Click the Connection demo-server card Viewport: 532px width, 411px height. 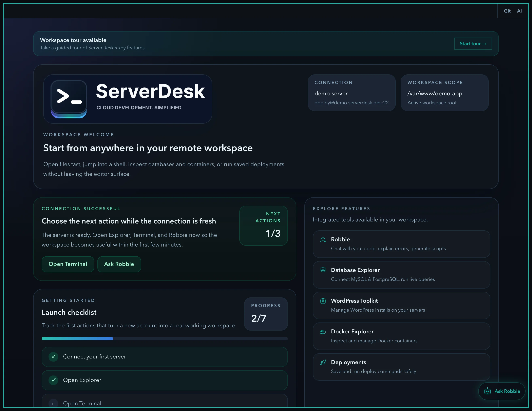tap(351, 93)
